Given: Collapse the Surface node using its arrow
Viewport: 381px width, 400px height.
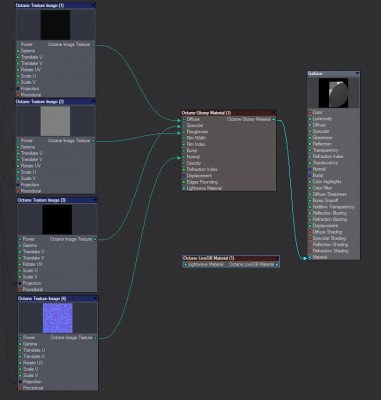Looking at the screenshot, I should pos(357,73).
